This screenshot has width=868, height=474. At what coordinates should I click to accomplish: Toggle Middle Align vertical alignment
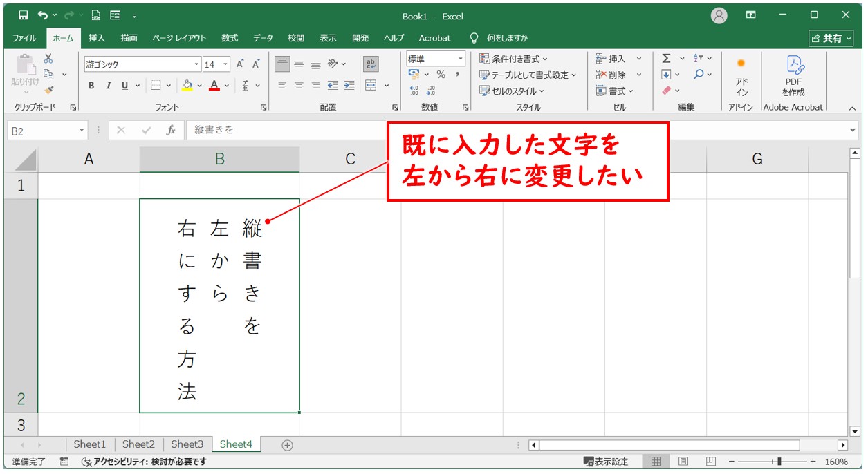tap(299, 64)
